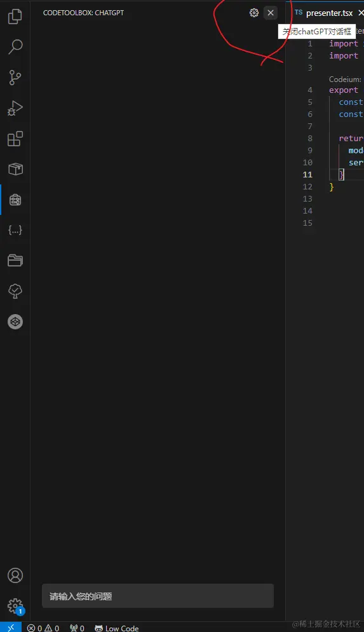Open the Extensions view

coord(15,139)
